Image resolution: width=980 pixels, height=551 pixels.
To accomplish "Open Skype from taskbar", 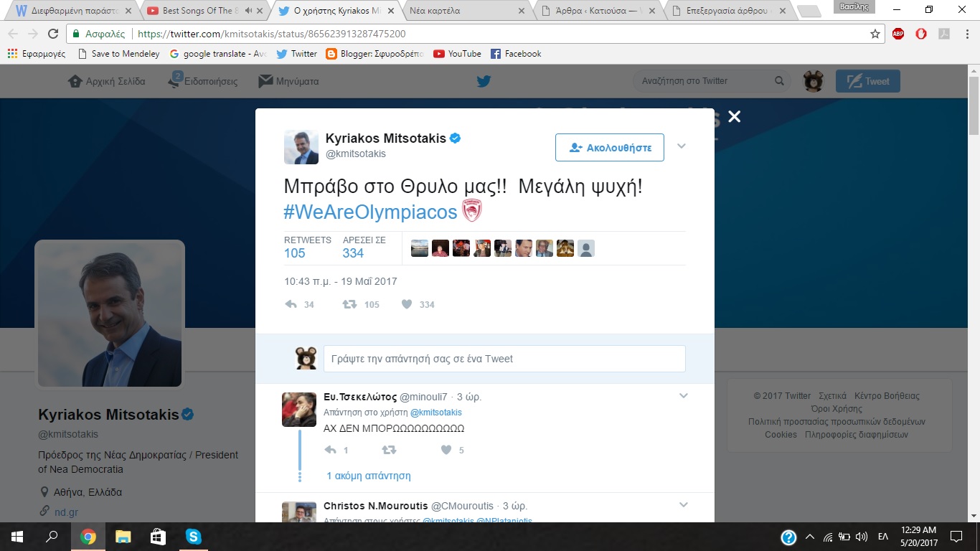I will click(x=193, y=537).
